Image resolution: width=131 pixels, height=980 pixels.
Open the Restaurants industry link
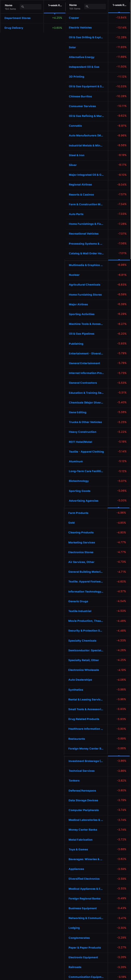click(x=77, y=739)
